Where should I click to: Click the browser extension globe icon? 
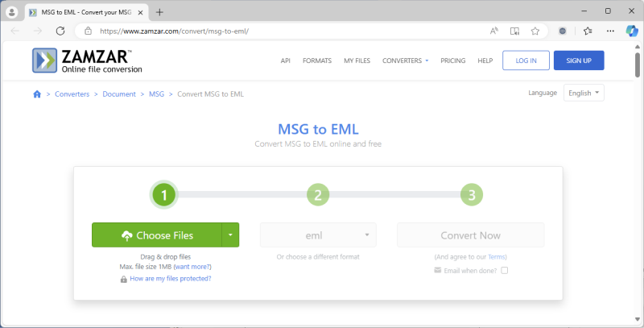coord(563,31)
